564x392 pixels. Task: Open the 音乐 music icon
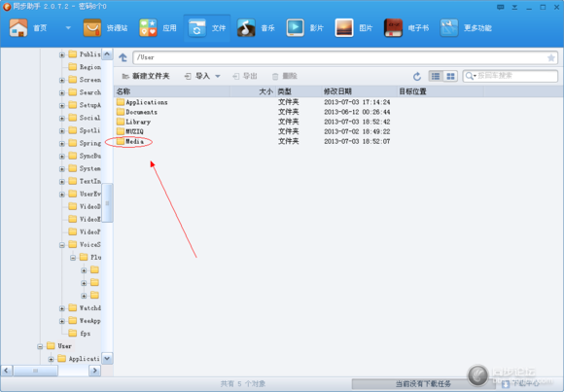point(246,27)
